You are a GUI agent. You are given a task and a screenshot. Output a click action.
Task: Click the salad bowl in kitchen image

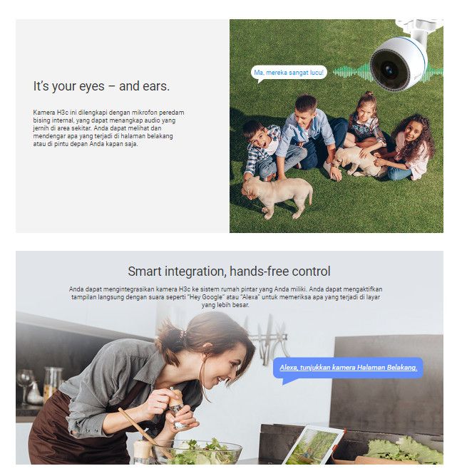click(x=197, y=451)
